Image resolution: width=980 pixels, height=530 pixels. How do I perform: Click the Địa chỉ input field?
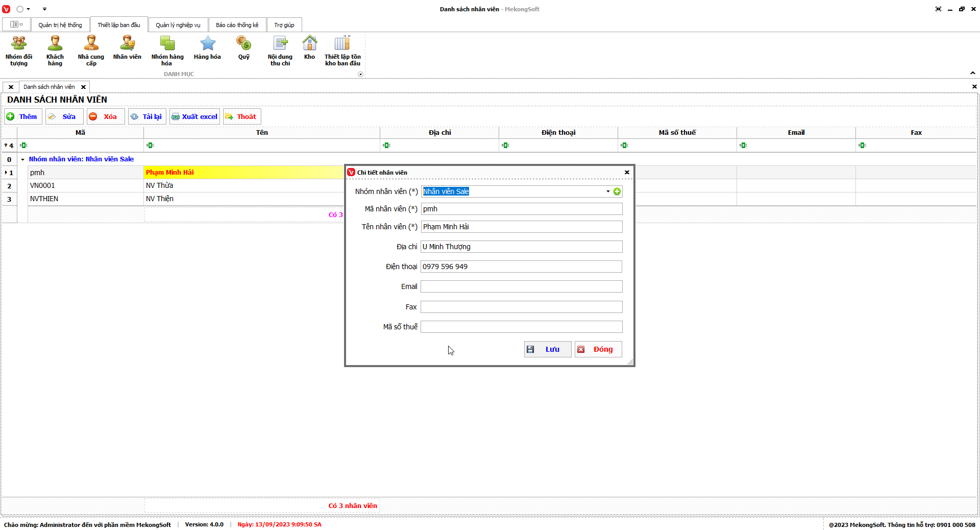(522, 247)
